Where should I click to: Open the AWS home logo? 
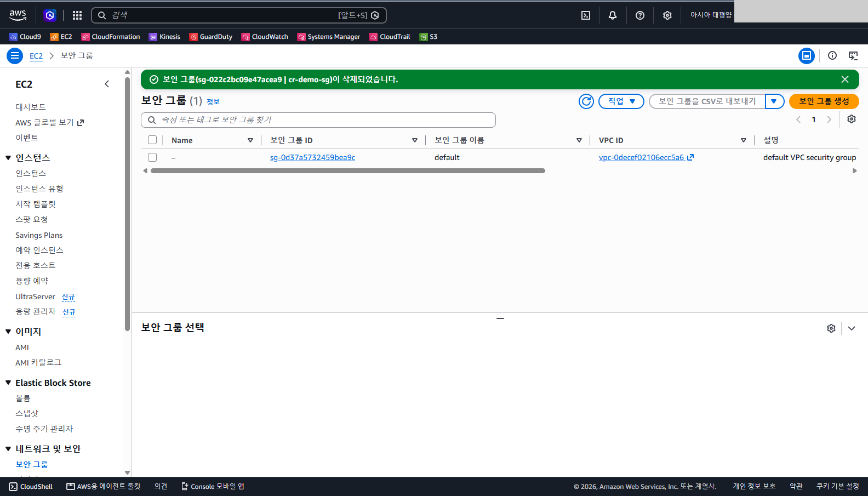point(18,15)
